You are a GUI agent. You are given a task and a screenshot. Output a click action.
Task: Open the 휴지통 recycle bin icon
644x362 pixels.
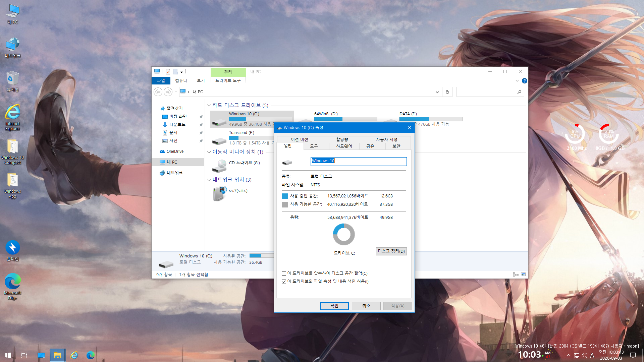coord(13,81)
